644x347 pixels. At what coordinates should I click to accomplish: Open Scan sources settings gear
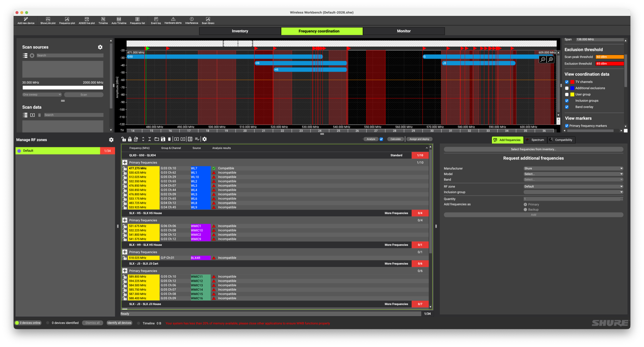(100, 47)
